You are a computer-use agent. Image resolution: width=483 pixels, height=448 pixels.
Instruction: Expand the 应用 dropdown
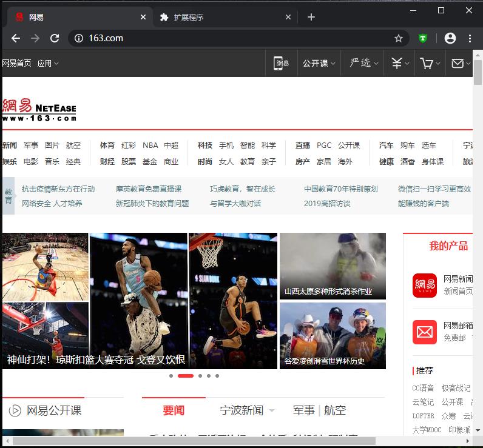tap(48, 64)
